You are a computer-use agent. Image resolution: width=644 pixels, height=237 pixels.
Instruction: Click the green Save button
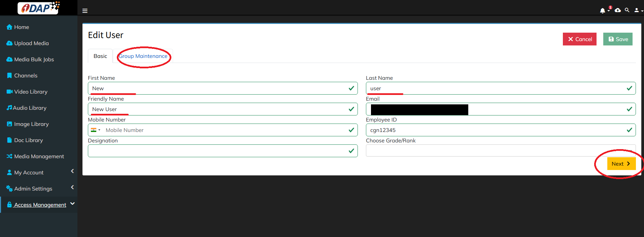pyautogui.click(x=618, y=39)
